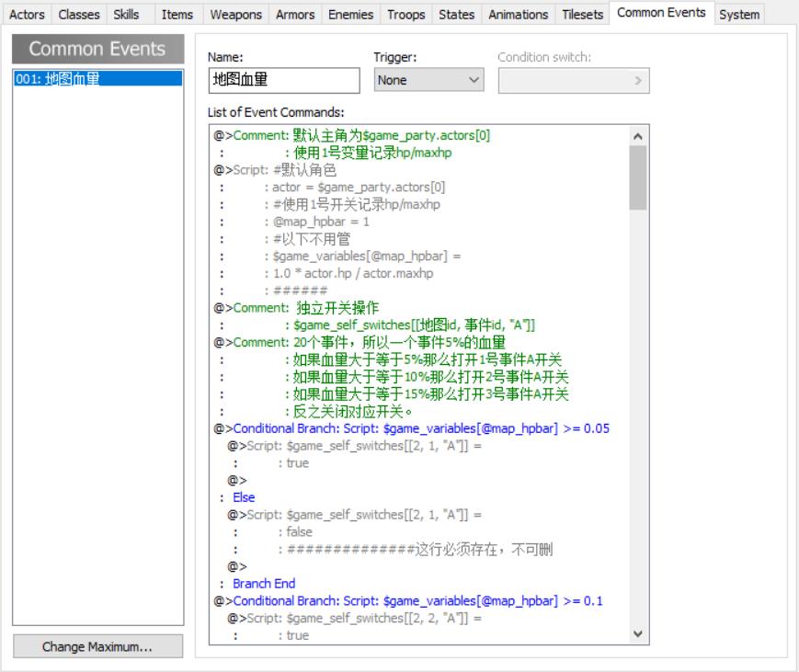The image size is (799, 672).
Task: Select the States tab
Action: [457, 15]
